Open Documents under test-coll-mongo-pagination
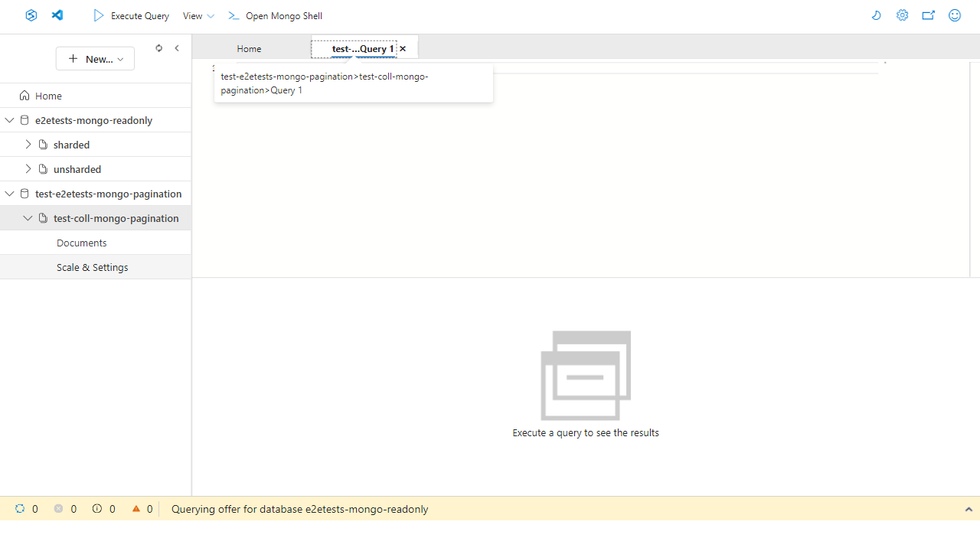 [x=81, y=243]
